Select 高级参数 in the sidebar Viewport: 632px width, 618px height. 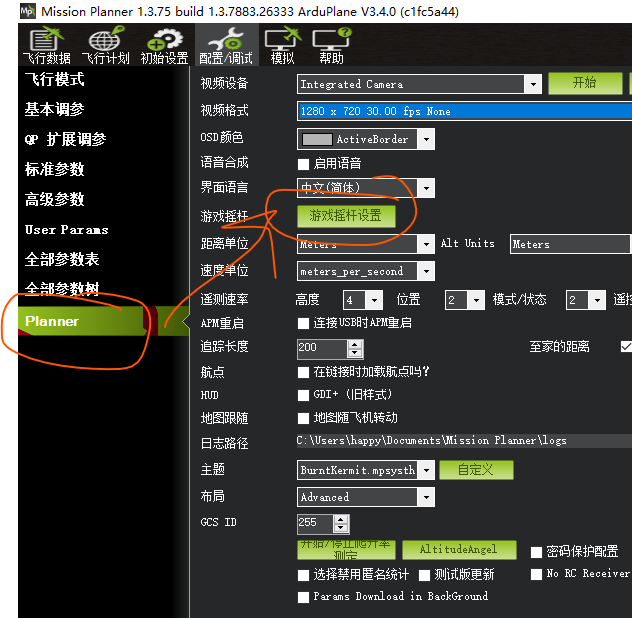click(x=54, y=199)
